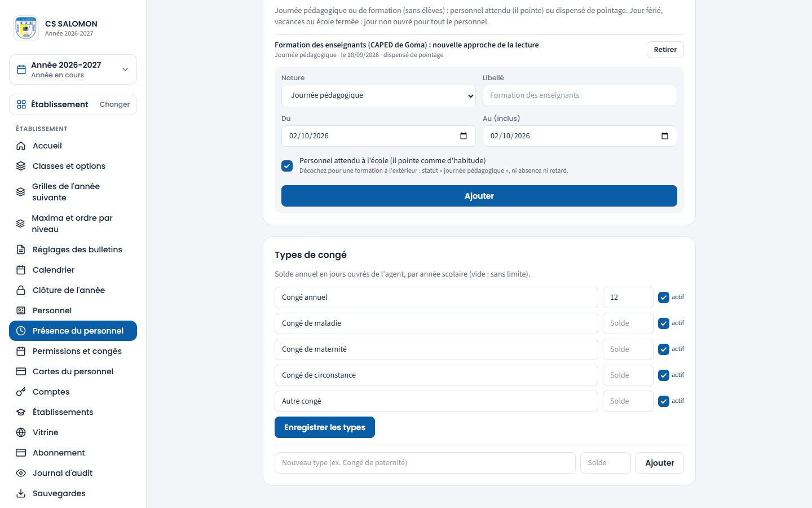The width and height of the screenshot is (812, 508).
Task: Click the Nouveau type input field
Action: 425,463
